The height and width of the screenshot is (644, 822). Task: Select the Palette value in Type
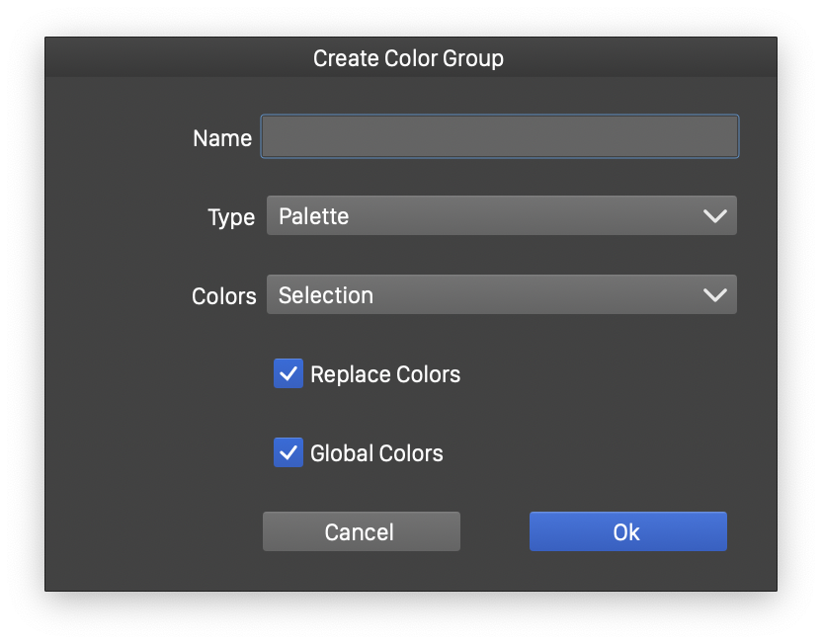314,216
